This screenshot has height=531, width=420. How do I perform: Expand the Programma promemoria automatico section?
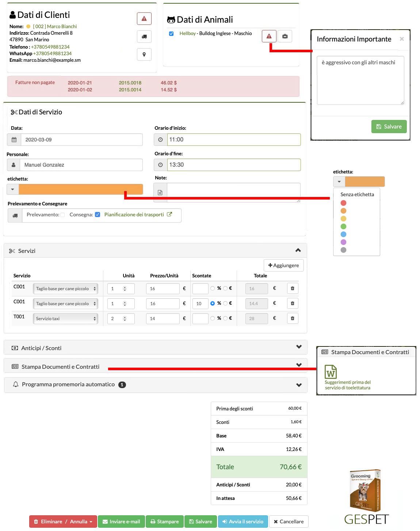pyautogui.click(x=299, y=385)
